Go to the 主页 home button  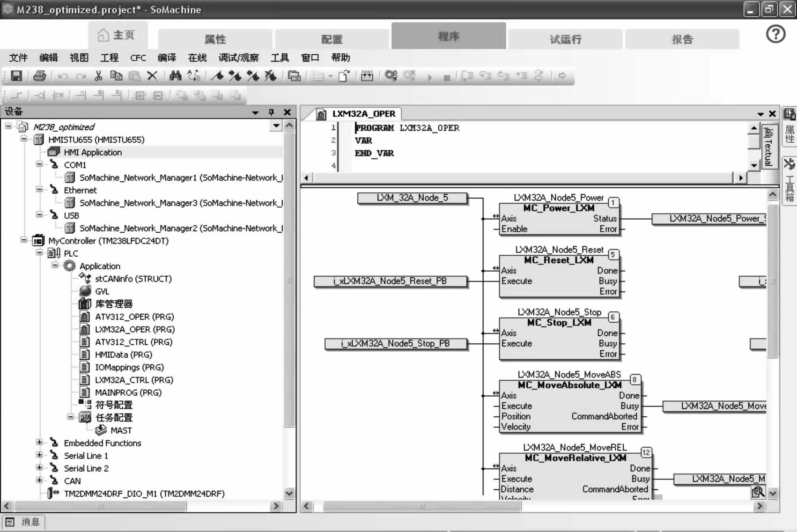pyautogui.click(x=117, y=35)
